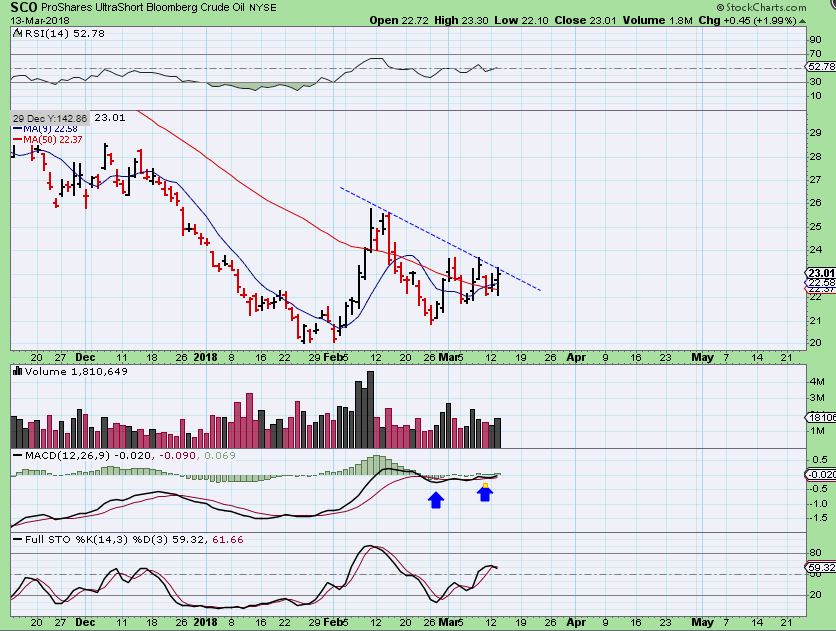Click the Apr label on the price chart date axis
The image size is (836, 631).
[576, 357]
